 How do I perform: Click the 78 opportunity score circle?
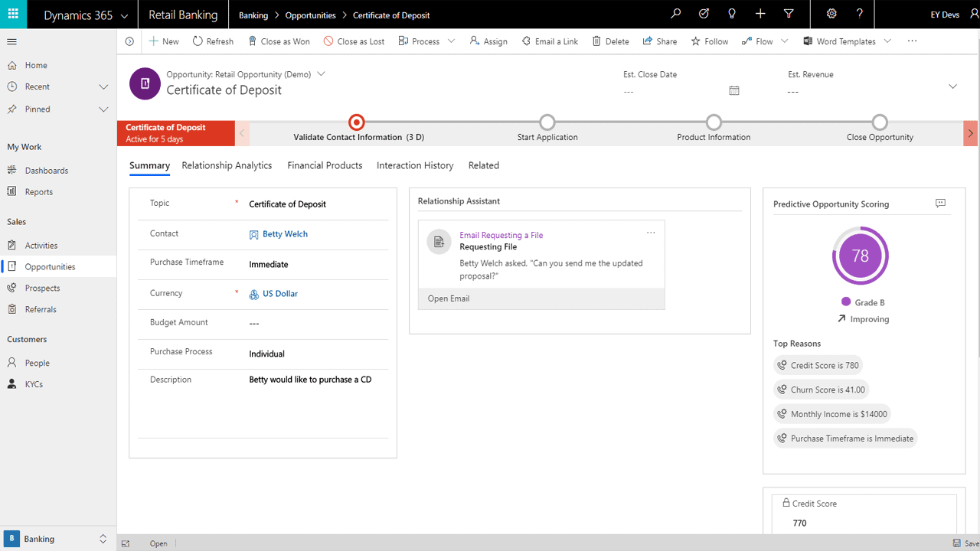click(860, 256)
